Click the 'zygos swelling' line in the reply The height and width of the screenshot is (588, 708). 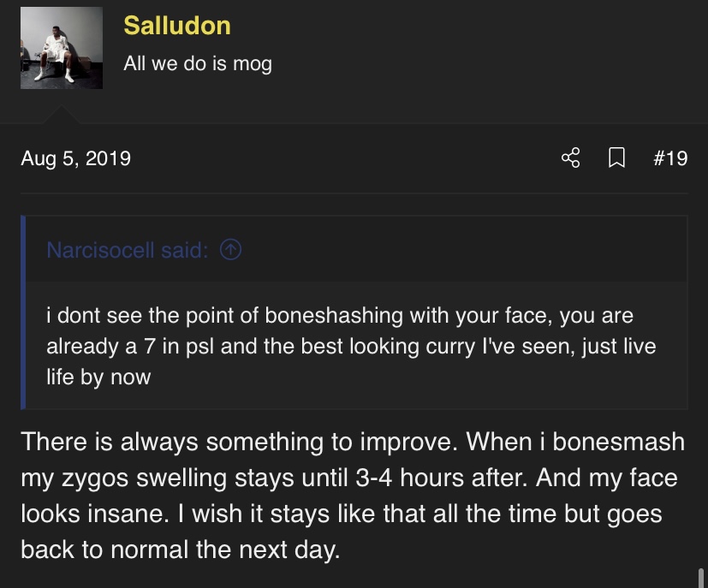pos(349,478)
